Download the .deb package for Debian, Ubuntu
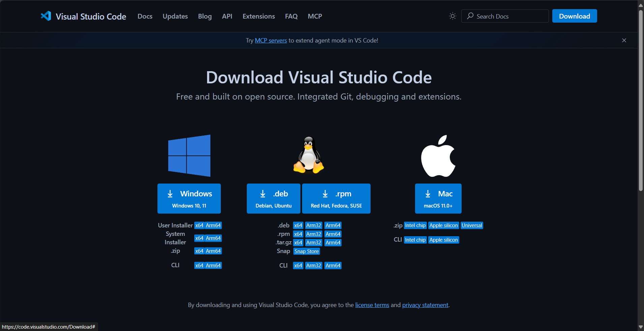The image size is (644, 331). 273,198
